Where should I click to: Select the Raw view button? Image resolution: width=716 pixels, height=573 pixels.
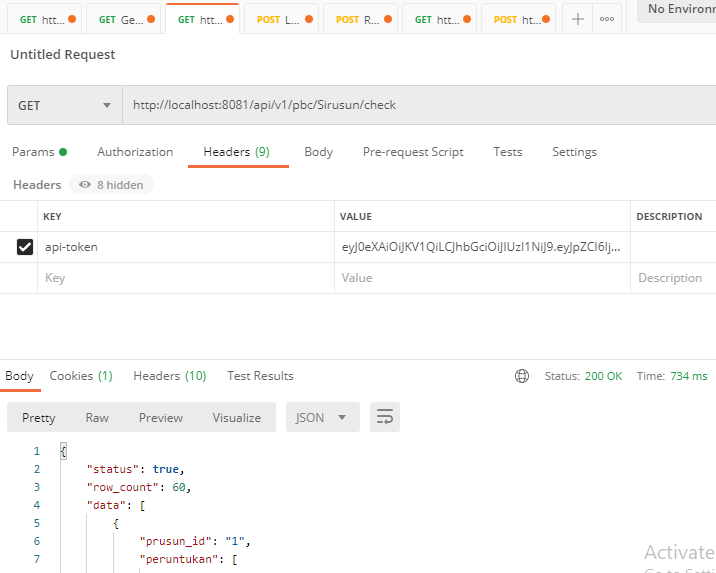pos(97,417)
